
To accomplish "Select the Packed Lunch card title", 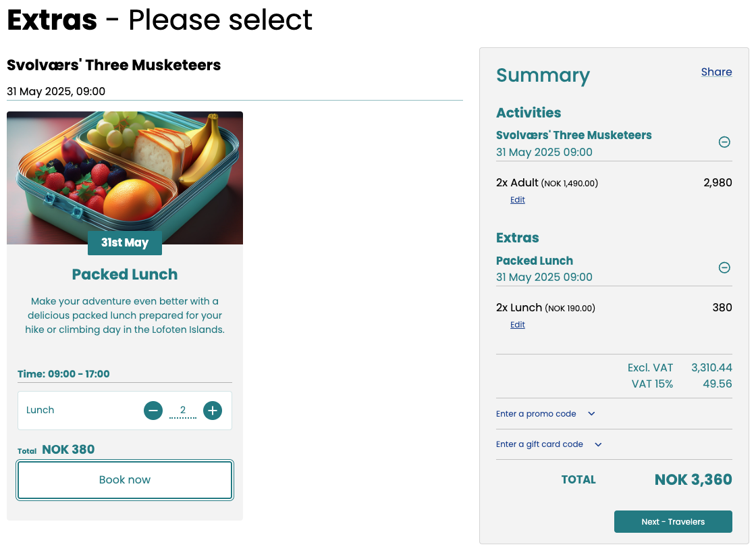I will click(x=125, y=275).
